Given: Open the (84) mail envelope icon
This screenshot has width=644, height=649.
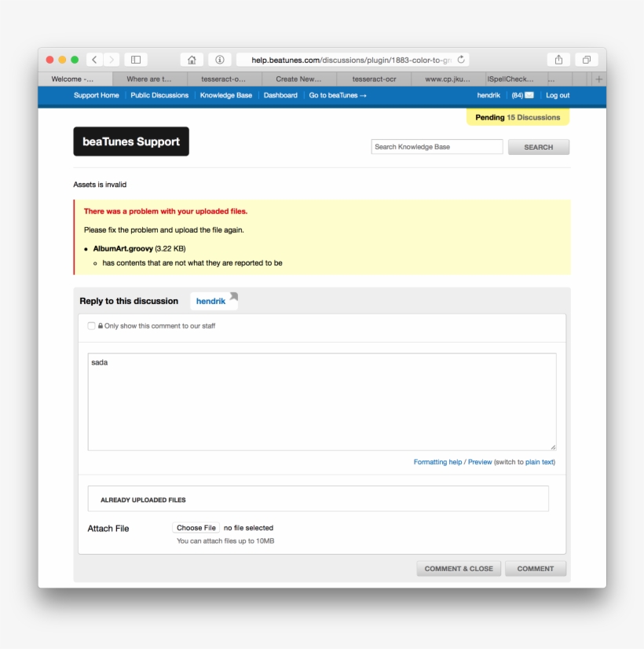Looking at the screenshot, I should point(529,95).
